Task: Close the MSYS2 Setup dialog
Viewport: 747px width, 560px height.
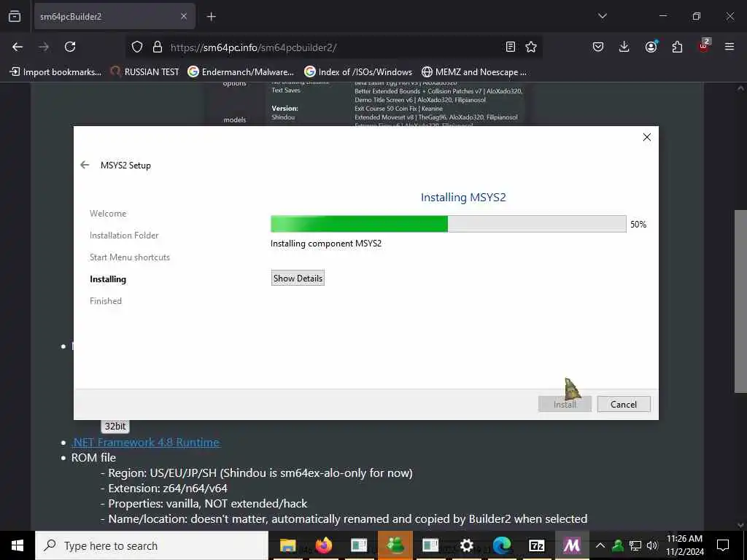Action: tap(646, 137)
